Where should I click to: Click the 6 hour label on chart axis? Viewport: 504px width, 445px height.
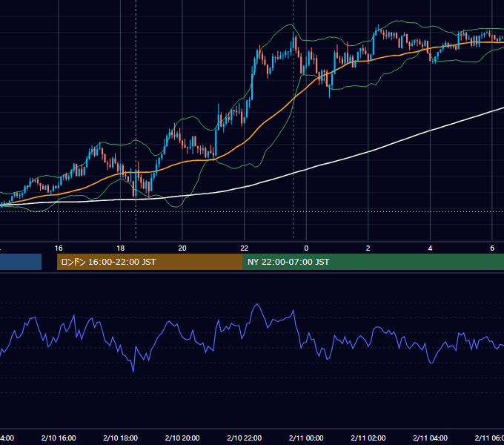tap(492, 248)
